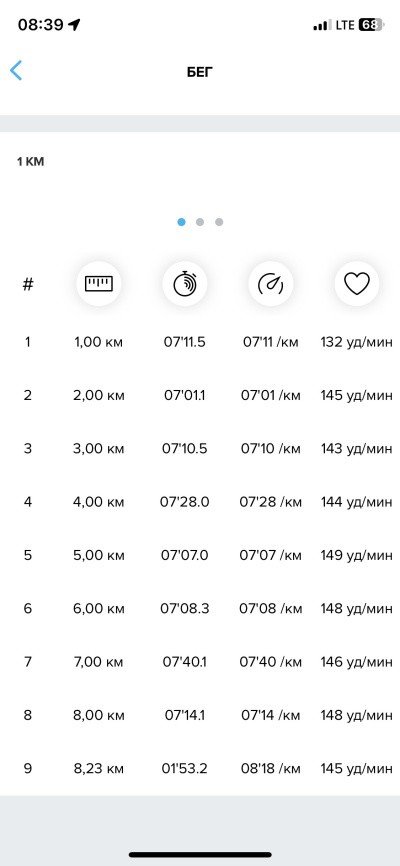Tap the 08'18 /км pace in lap 9
Image resolution: width=400 pixels, height=866 pixels.
(271, 768)
